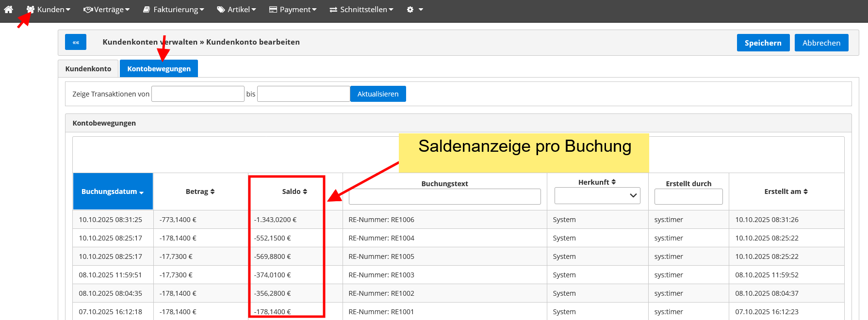Click the double-arrow back button
The image size is (868, 320).
(x=76, y=42)
